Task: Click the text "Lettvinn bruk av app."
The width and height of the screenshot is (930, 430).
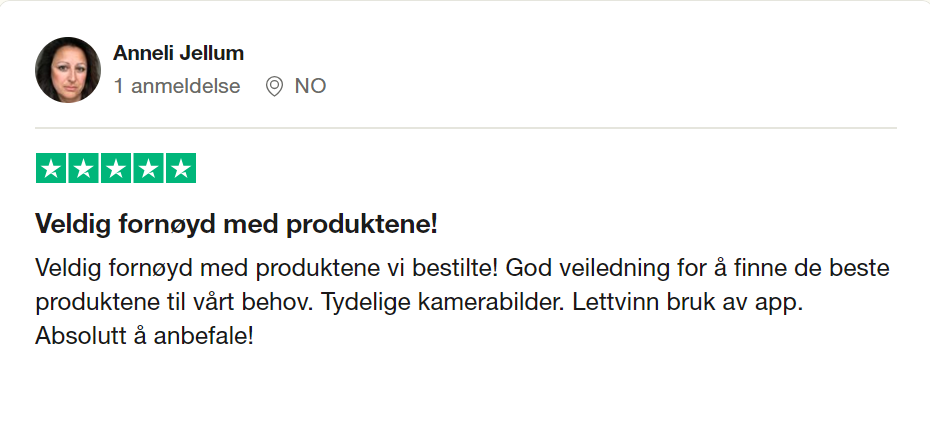Action: point(688,303)
